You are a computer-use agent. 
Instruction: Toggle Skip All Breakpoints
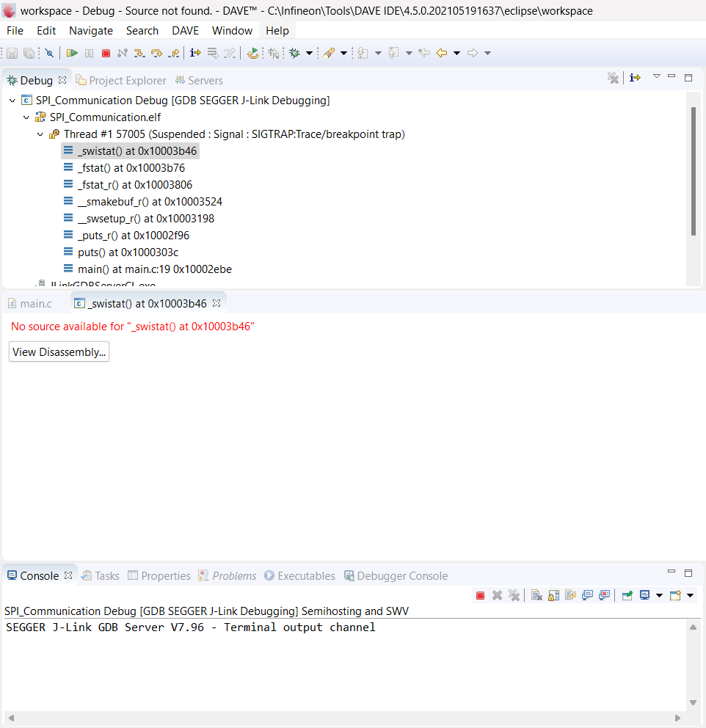click(x=49, y=52)
